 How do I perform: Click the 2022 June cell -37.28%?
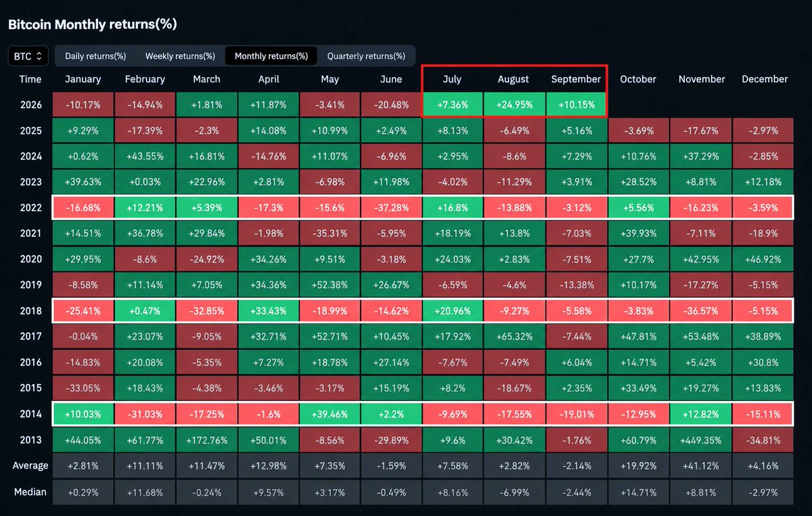[391, 208]
